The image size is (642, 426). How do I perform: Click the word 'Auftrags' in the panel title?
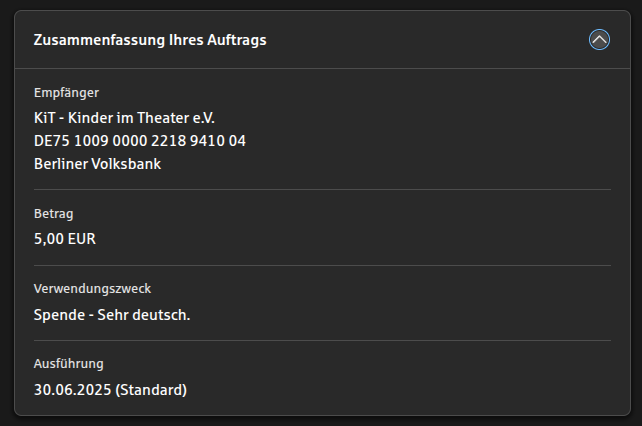tap(237, 40)
